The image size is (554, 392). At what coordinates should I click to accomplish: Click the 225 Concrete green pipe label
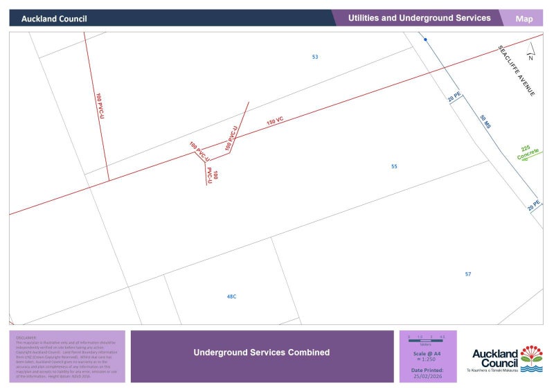(x=528, y=153)
